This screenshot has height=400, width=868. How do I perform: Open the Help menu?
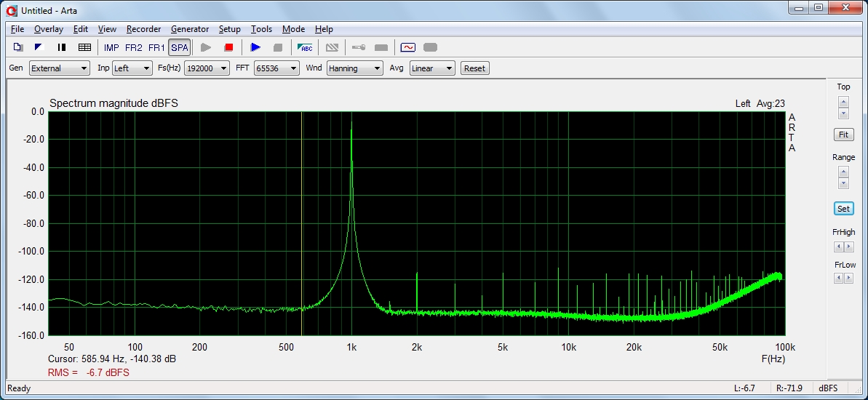coord(324,29)
